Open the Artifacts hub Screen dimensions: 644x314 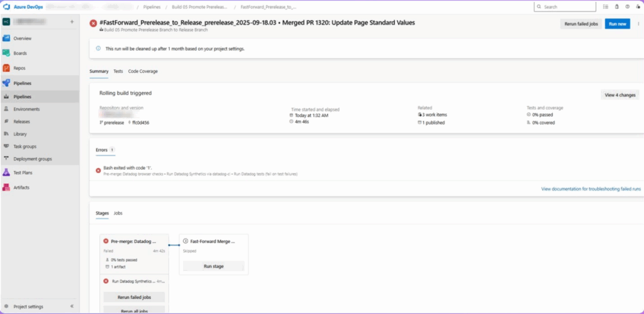coord(6,188)
